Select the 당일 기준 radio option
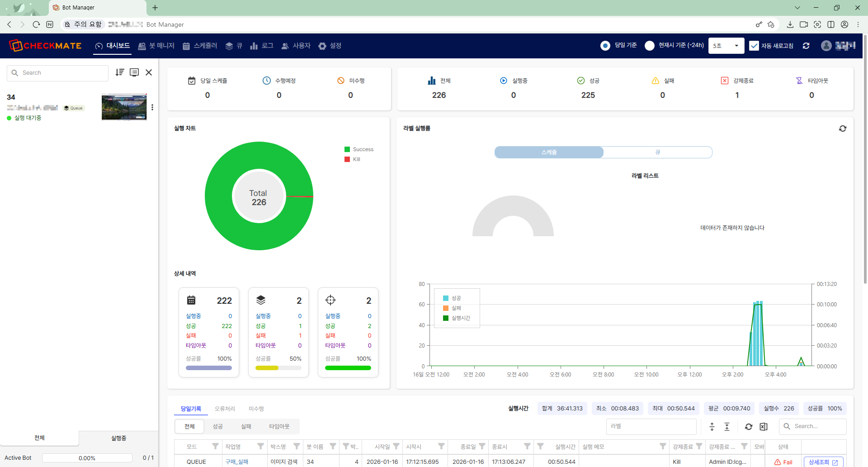Screen dimensions: 868x467 click(x=605, y=46)
